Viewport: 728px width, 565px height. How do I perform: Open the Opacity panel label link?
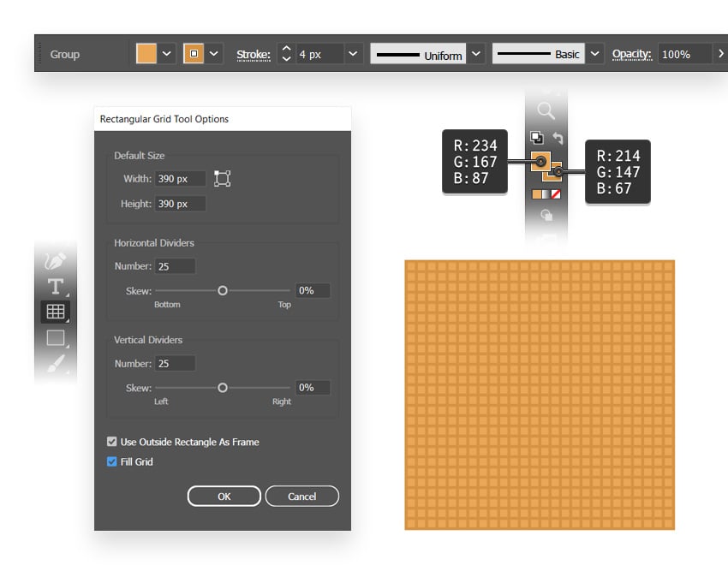pos(632,54)
